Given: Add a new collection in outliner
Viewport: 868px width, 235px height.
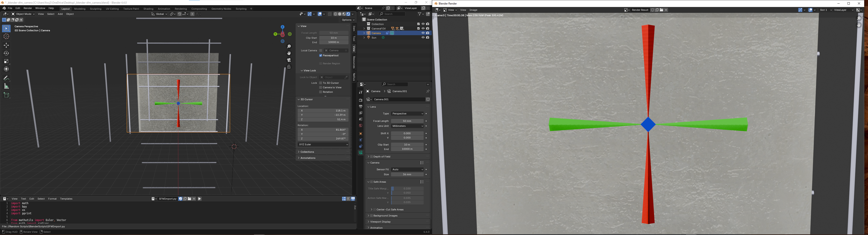Looking at the screenshot, I should [x=428, y=14].
